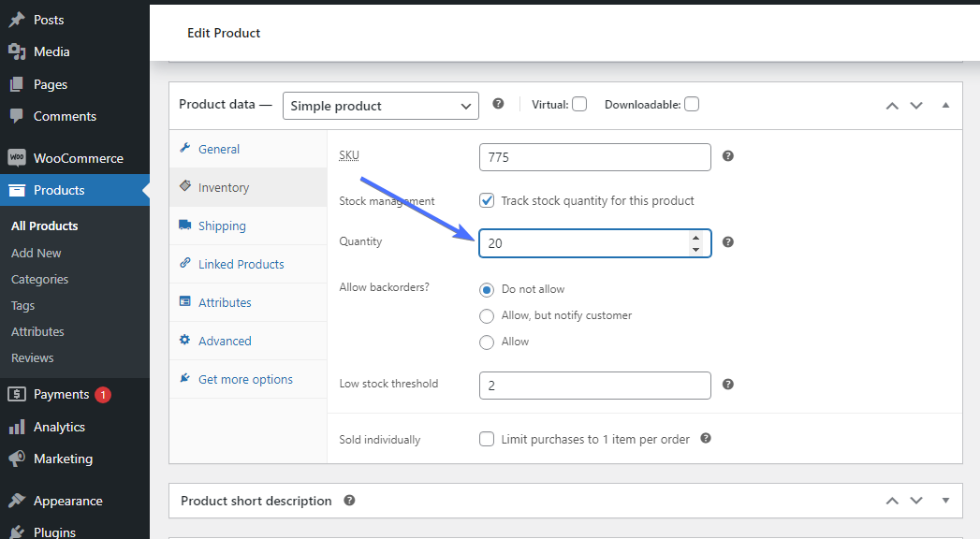Click the help icon next to SKU field
980x539 pixels.
tap(727, 156)
